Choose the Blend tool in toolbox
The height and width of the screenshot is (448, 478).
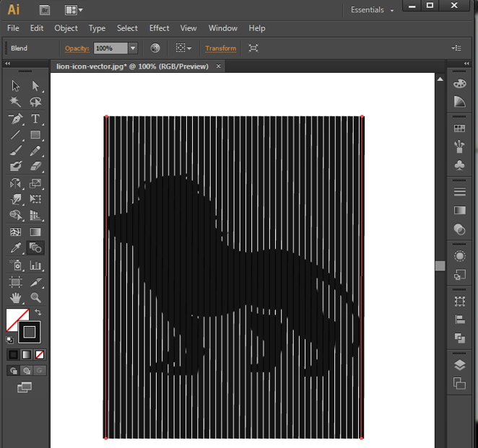click(x=35, y=247)
